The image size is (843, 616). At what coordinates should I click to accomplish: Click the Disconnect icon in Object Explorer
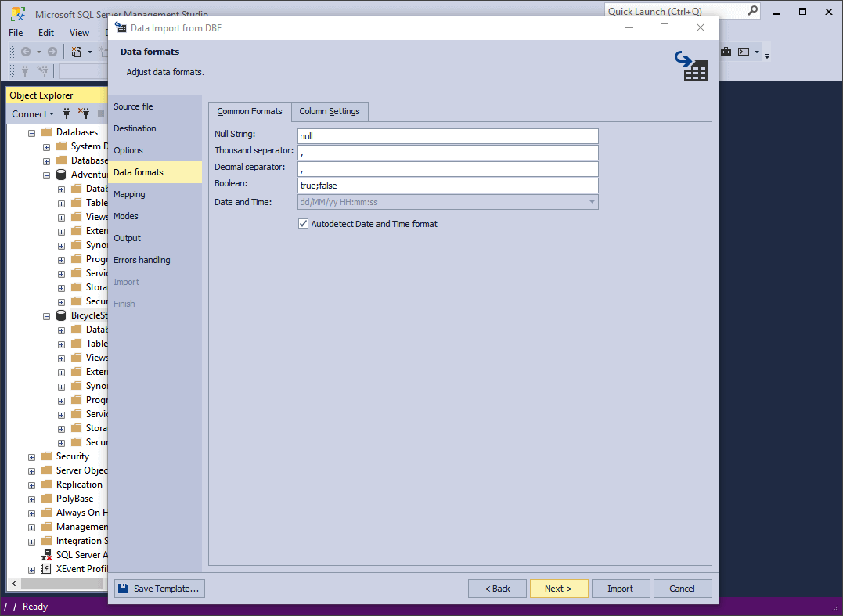point(84,113)
